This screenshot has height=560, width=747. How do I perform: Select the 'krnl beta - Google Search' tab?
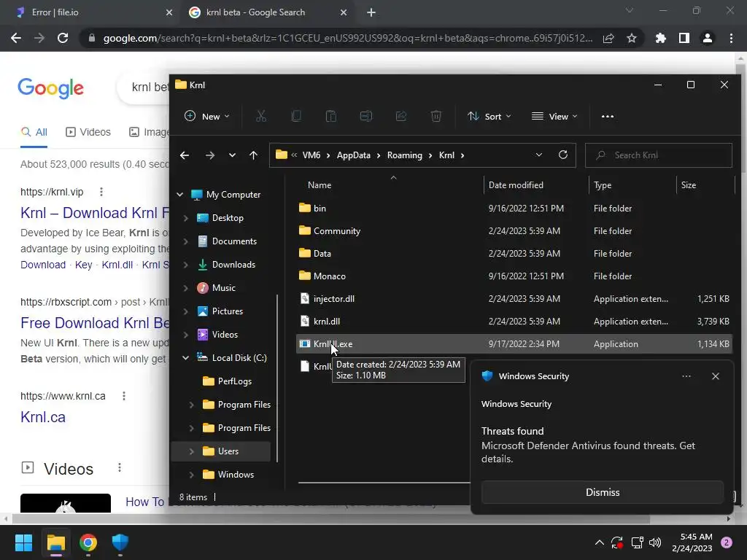point(268,12)
